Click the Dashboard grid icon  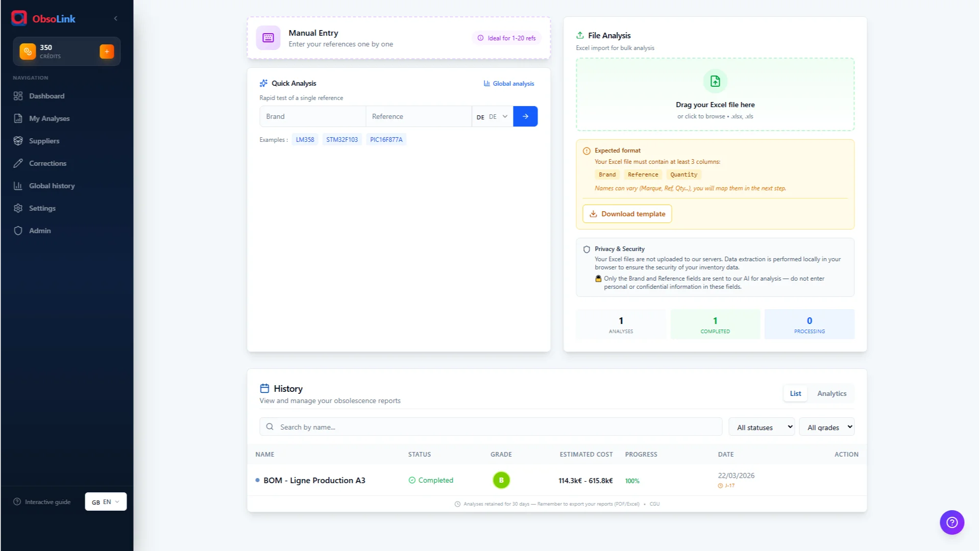[x=18, y=96]
